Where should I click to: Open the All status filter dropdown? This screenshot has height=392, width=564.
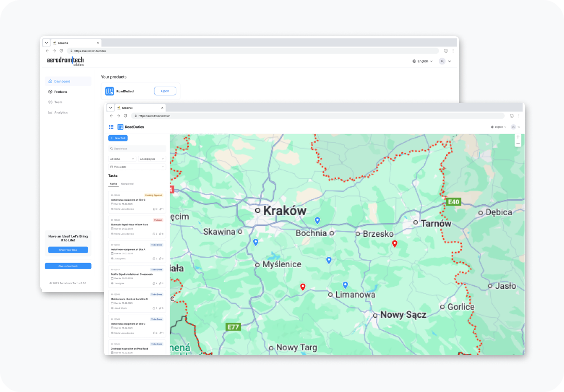(x=122, y=159)
